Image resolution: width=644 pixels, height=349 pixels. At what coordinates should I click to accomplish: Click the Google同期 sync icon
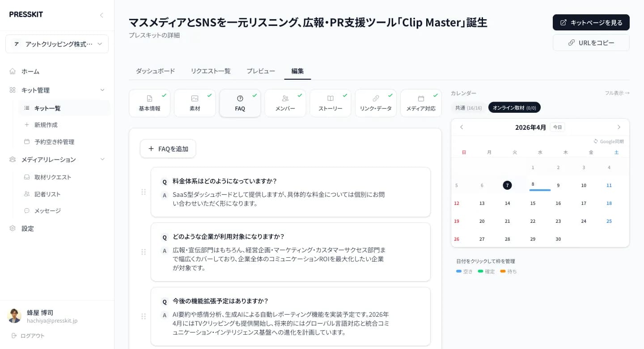coord(596,141)
